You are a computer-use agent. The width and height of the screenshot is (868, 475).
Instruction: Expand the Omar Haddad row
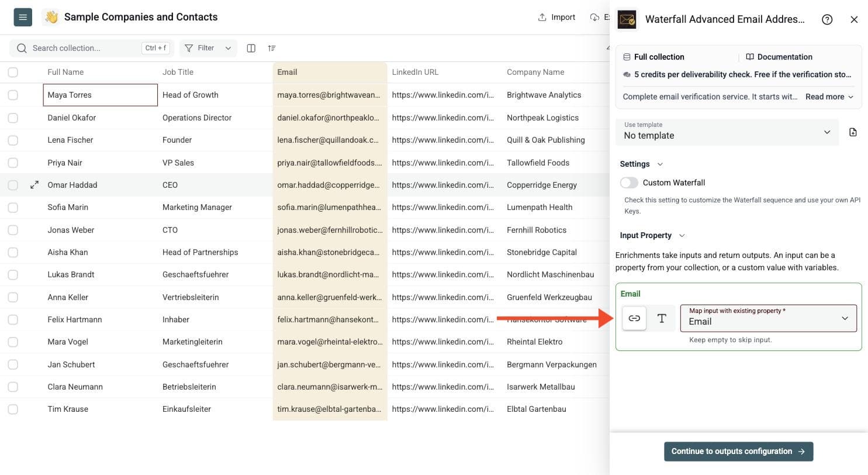tap(34, 185)
